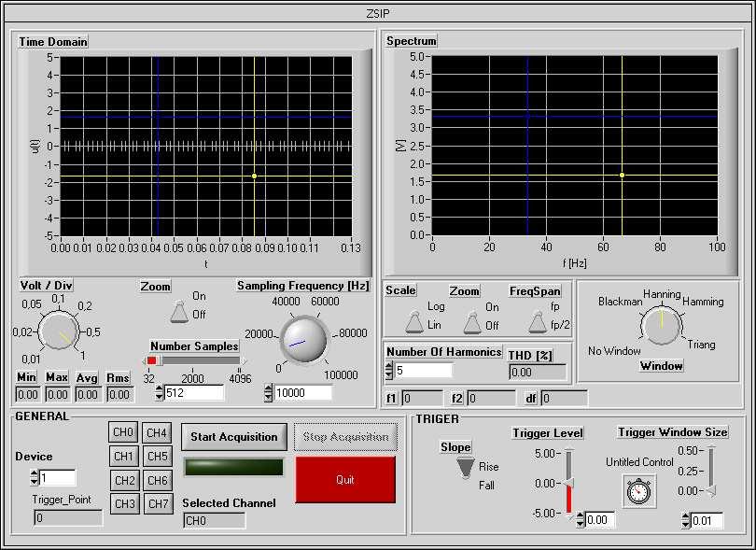Viewport: 756px width, 550px height.
Task: Select channel CH5 button
Action: [x=158, y=456]
